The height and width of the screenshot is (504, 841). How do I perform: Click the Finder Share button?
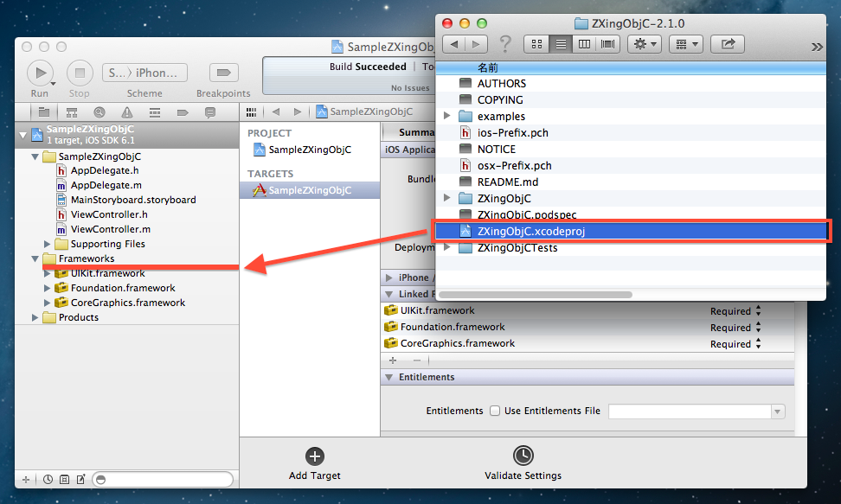click(728, 44)
